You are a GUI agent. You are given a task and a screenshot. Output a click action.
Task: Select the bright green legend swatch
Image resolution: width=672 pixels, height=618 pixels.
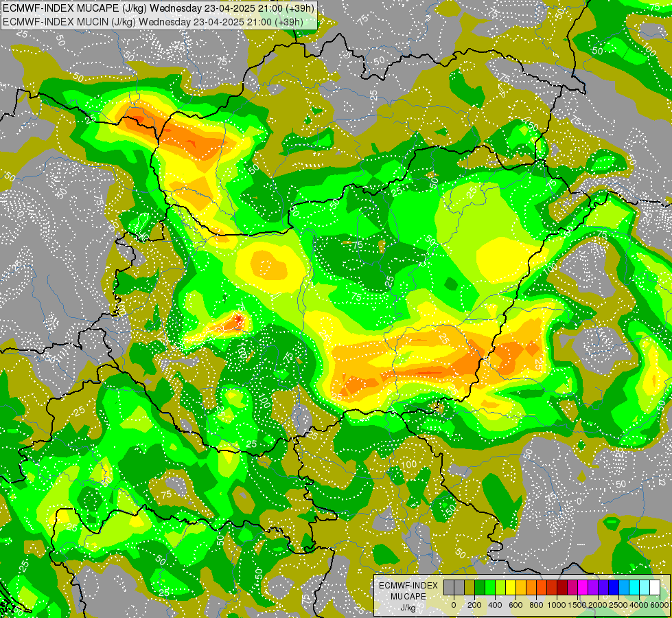[490, 588]
